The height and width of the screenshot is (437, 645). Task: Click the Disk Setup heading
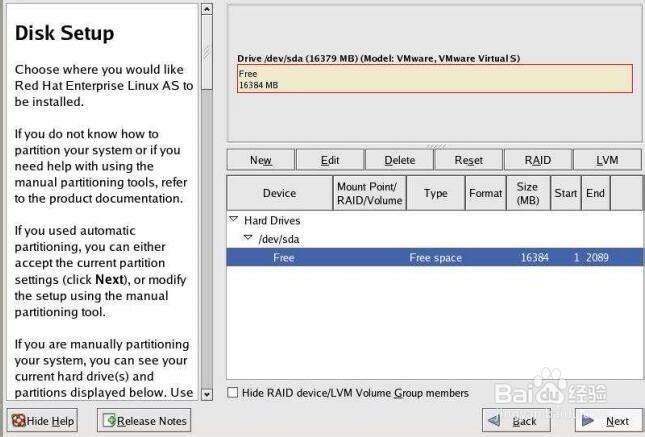[x=65, y=33]
